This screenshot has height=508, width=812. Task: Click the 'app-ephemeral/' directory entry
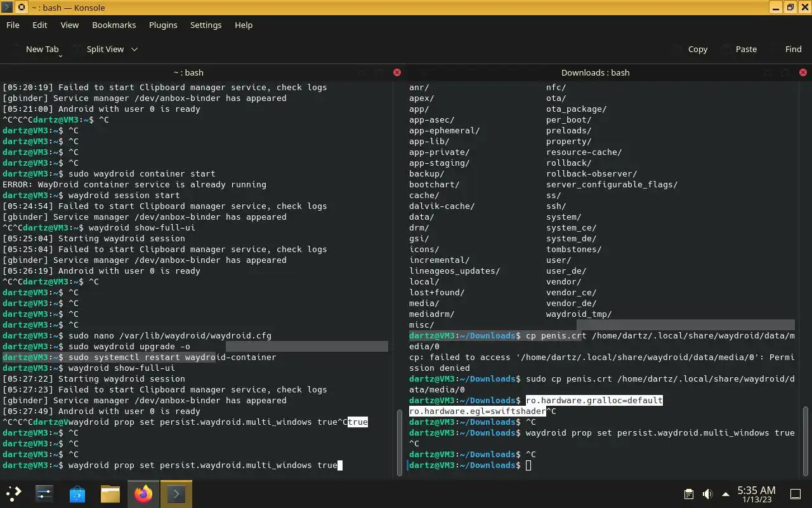445,131
